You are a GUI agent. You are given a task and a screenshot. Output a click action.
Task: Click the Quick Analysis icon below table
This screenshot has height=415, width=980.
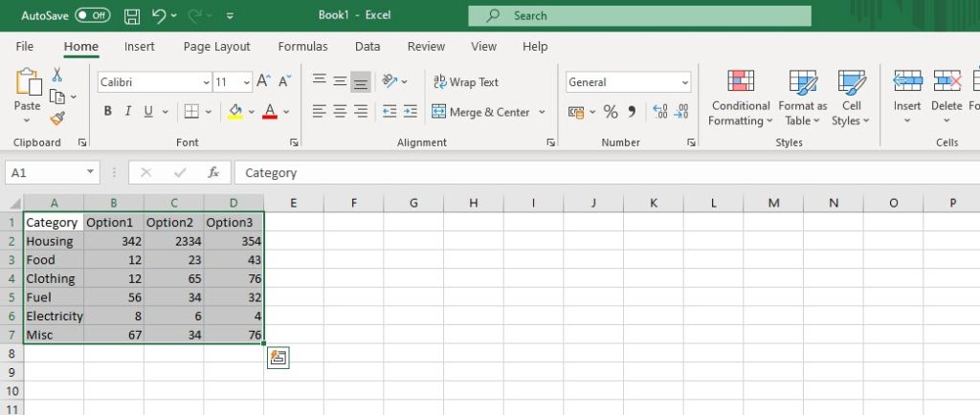click(x=278, y=359)
